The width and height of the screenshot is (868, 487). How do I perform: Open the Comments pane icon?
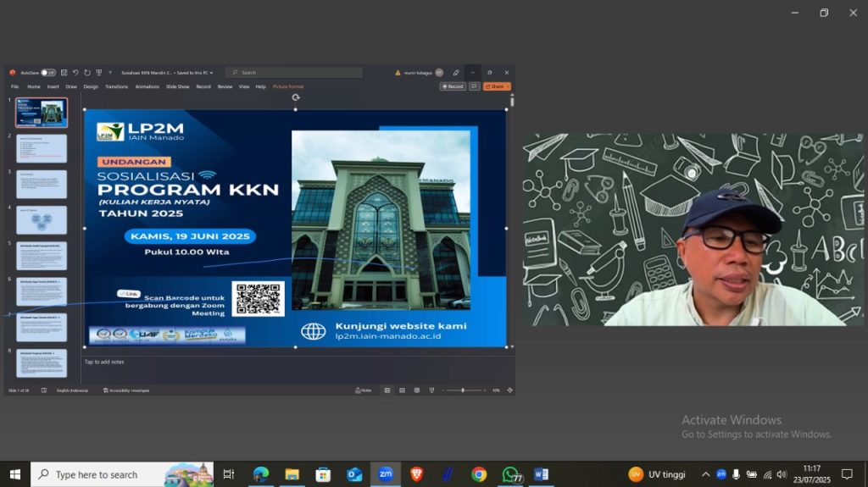(x=475, y=86)
